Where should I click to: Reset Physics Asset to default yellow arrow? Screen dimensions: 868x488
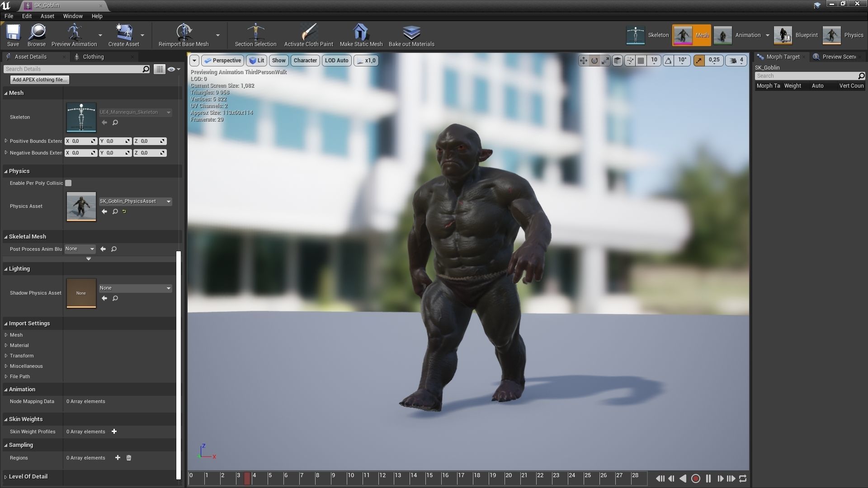click(x=124, y=211)
